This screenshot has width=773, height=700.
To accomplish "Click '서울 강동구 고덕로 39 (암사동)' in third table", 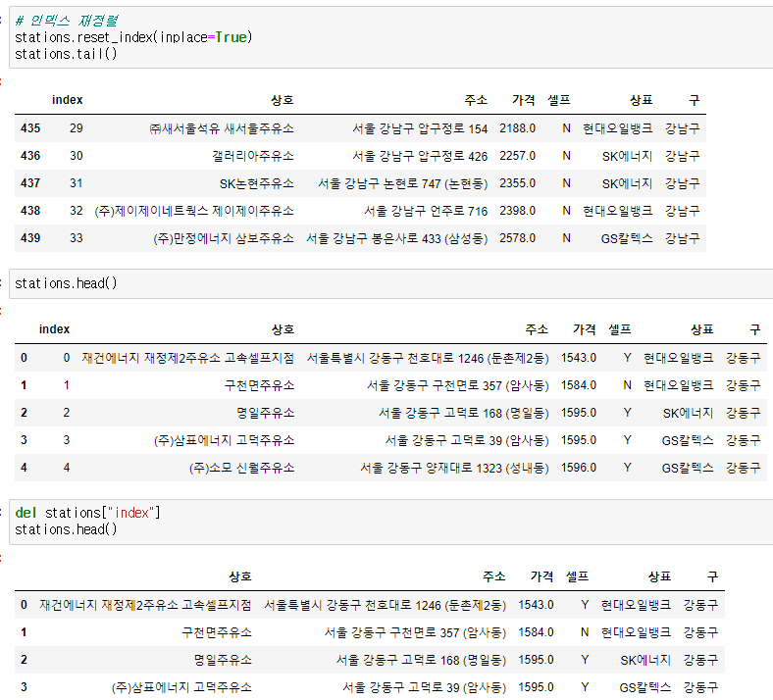I will click(425, 687).
